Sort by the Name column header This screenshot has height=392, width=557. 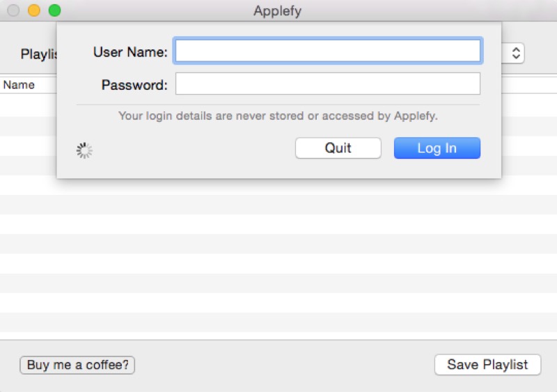click(x=19, y=85)
